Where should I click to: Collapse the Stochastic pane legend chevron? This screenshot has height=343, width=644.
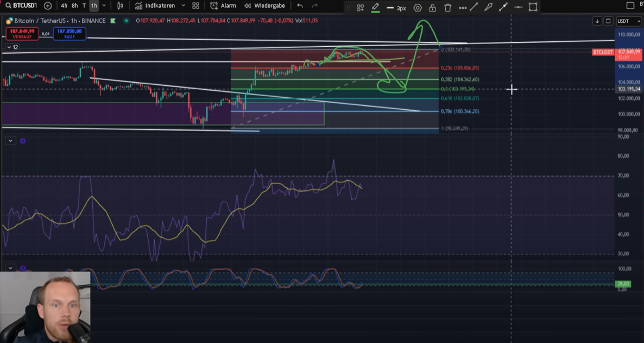click(10, 268)
